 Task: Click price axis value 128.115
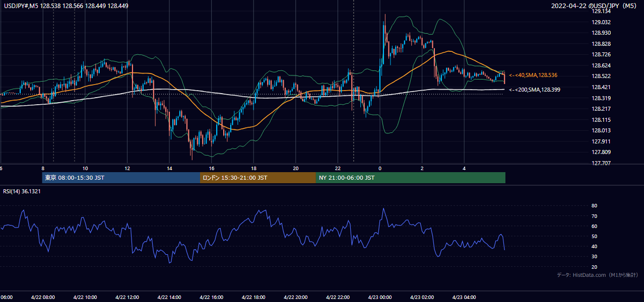601,120
